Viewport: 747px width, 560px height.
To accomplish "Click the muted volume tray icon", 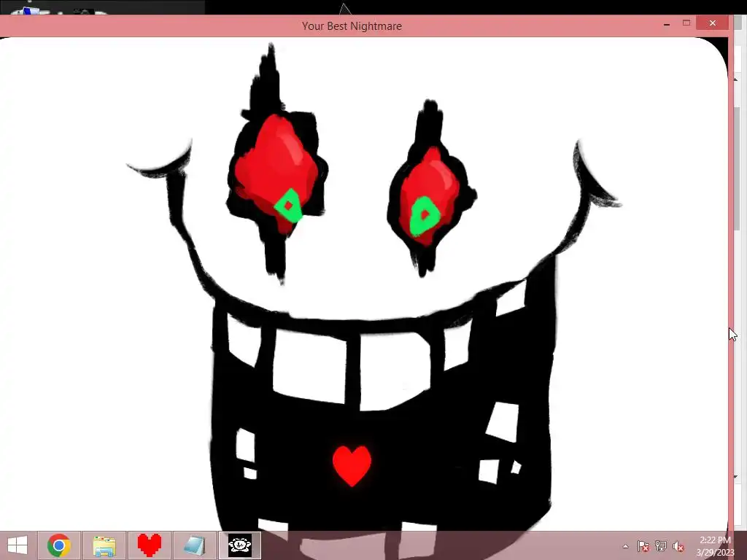I will (x=678, y=546).
